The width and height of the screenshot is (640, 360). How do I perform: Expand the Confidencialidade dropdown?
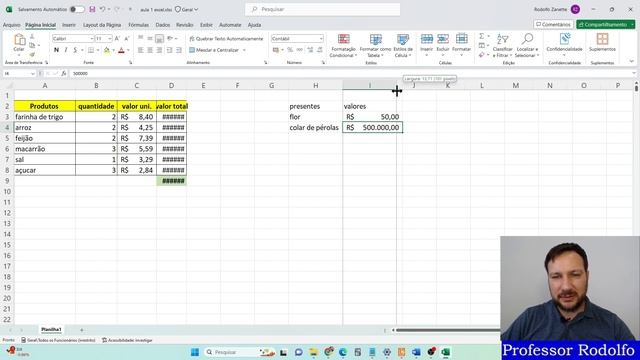(x=564, y=56)
